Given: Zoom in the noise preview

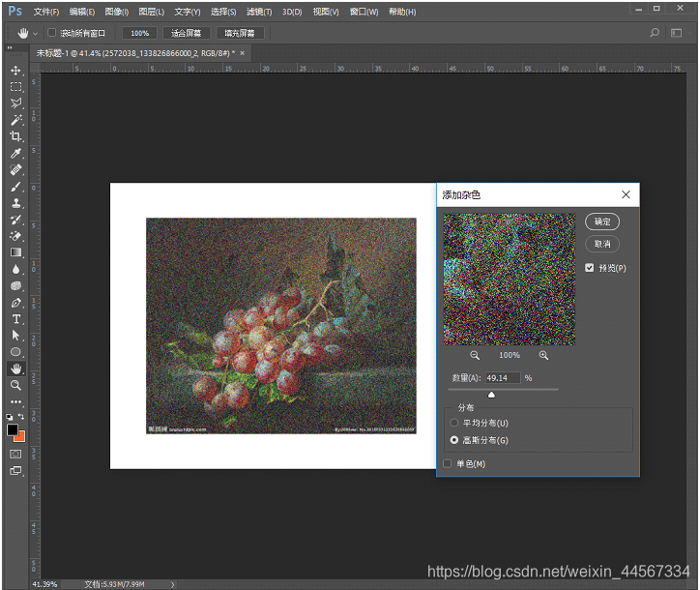Looking at the screenshot, I should tap(543, 355).
